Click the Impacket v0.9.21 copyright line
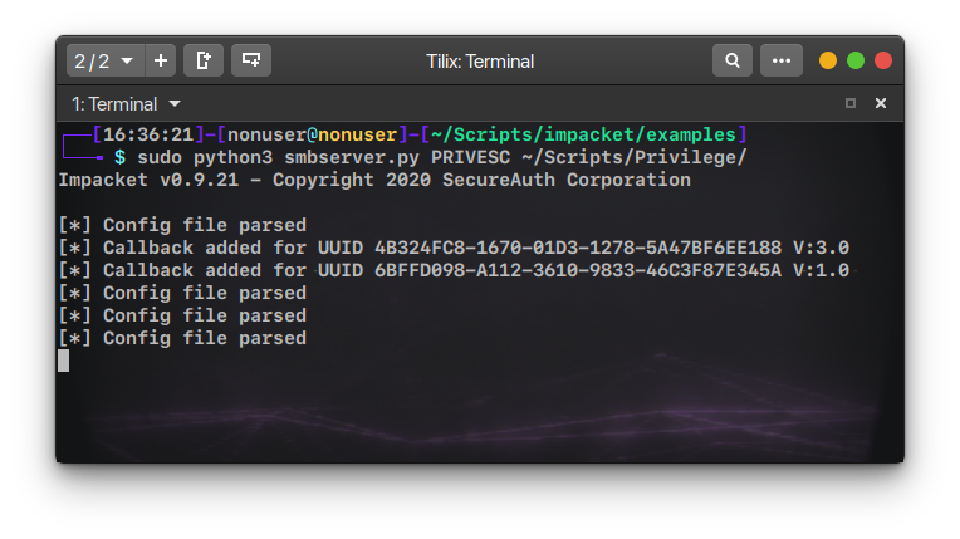 coord(374,181)
